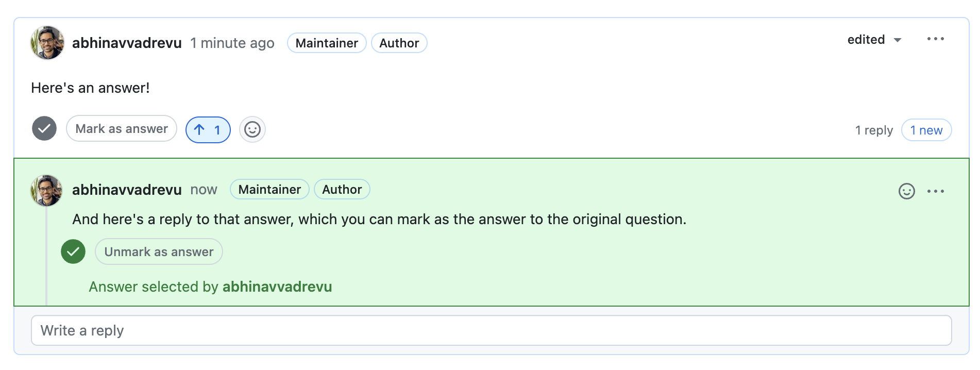The width and height of the screenshot is (980, 370).
Task: Open abhinavvadrevu link in Answer selected by
Action: pos(277,287)
